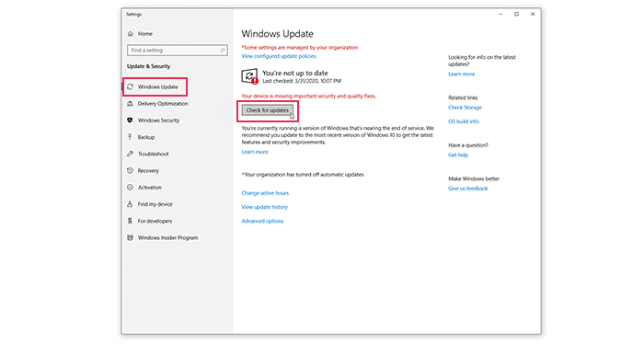Click the update status alert icon
Viewport: 644px width, 344px height.
(x=249, y=76)
